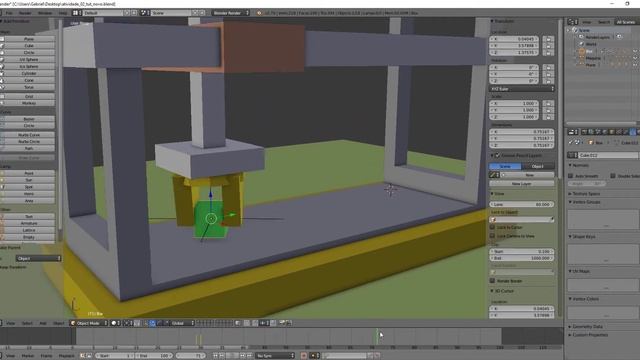Add a Point lamp
This screenshot has height=360, width=640.
(29, 173)
